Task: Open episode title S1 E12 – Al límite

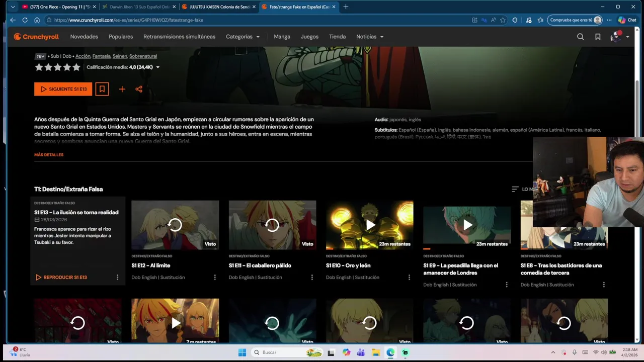Action: click(x=151, y=265)
